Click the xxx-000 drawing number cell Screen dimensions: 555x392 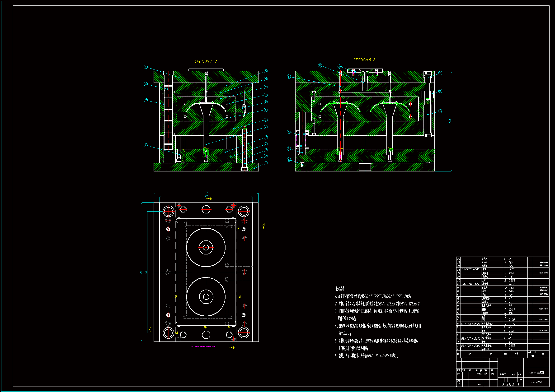point(536,382)
